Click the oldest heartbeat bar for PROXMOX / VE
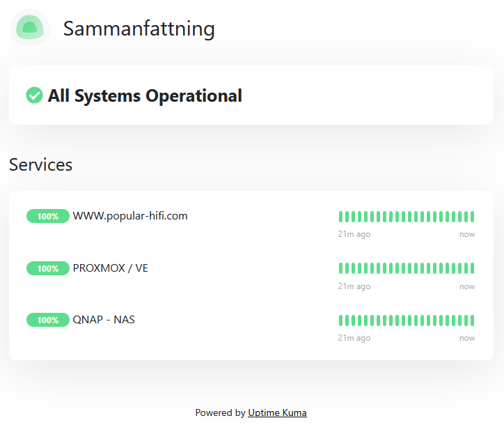 click(340, 268)
